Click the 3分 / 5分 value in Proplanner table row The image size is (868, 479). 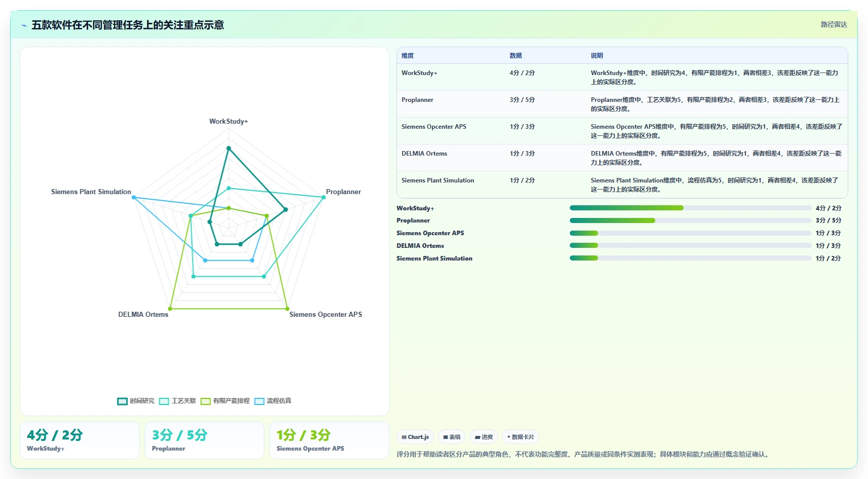pyautogui.click(x=522, y=100)
